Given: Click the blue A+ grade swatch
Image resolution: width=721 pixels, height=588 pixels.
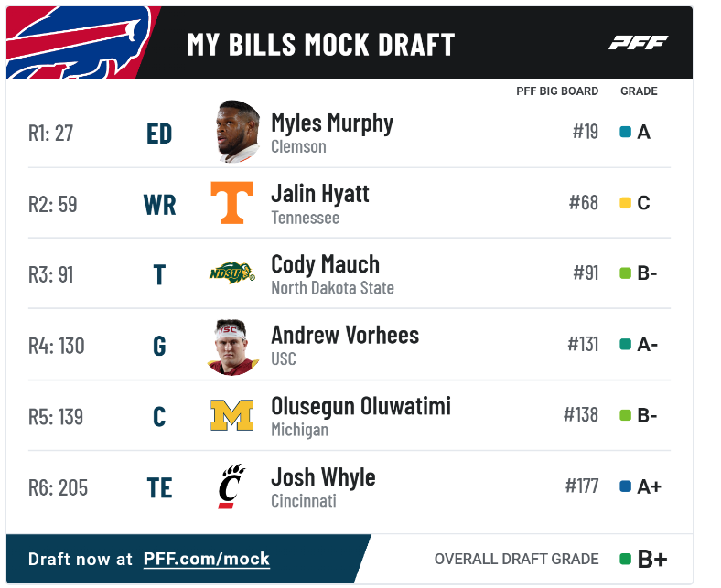Looking at the screenshot, I should click(625, 486).
